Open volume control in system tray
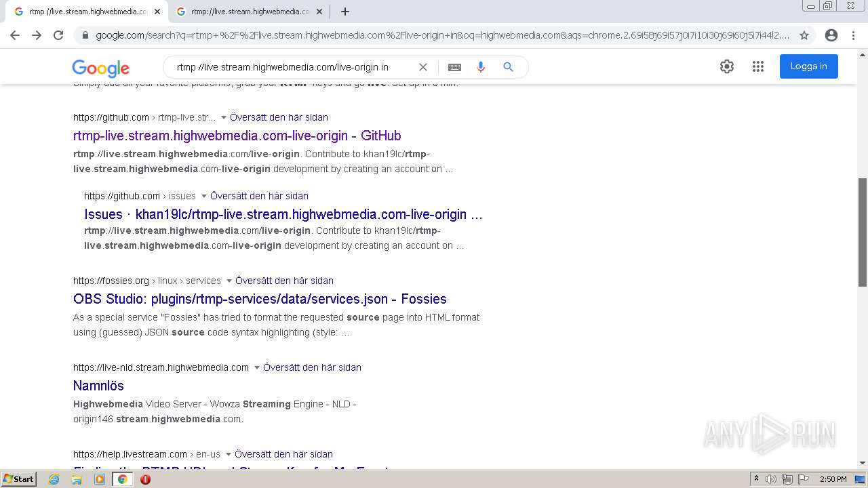868x488 pixels. point(771,479)
